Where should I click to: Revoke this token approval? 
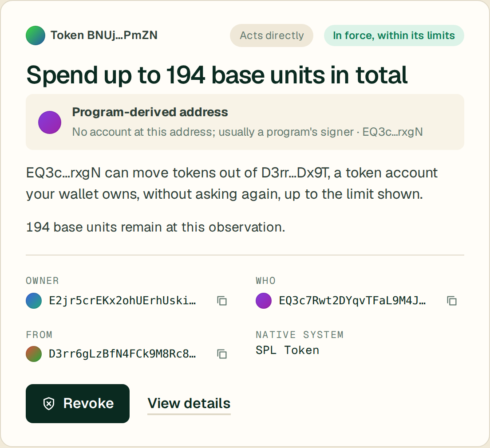tap(78, 404)
